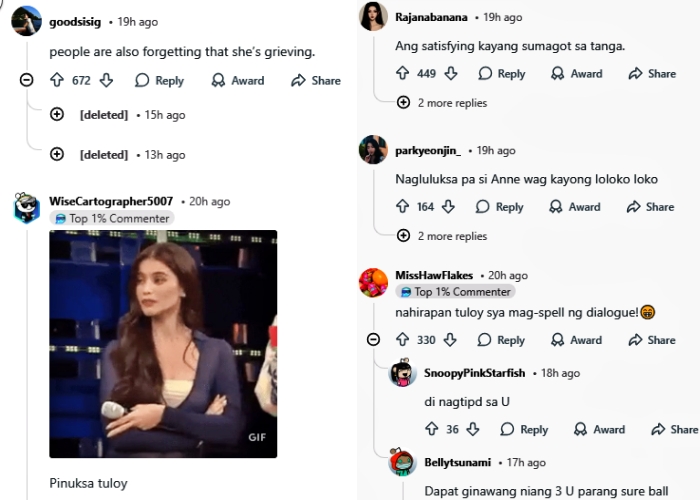700x500 pixels.
Task: Downvote goodsisig's comment
Action: pyautogui.click(x=106, y=81)
